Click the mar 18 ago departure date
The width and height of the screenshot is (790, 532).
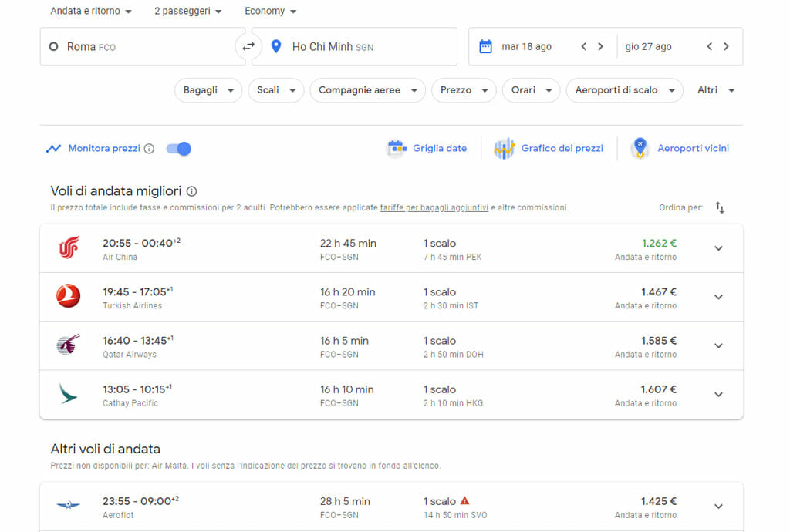(526, 47)
